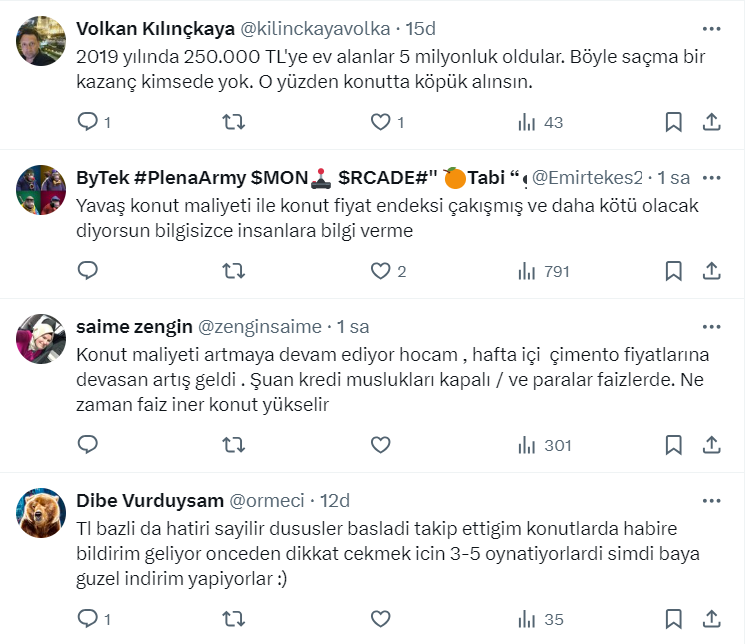Share Volkan Kılınçkaya's tweet
748x644 pixels.
pyautogui.click(x=712, y=123)
